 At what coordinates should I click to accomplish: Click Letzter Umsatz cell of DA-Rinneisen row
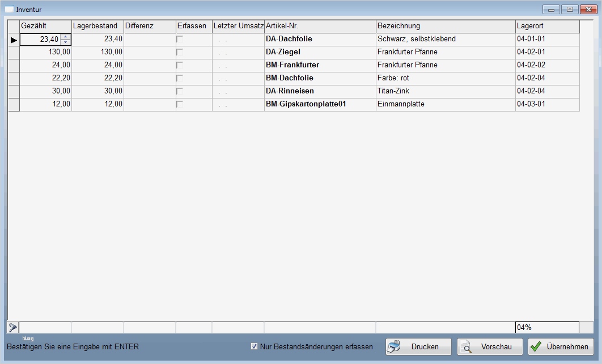239,91
